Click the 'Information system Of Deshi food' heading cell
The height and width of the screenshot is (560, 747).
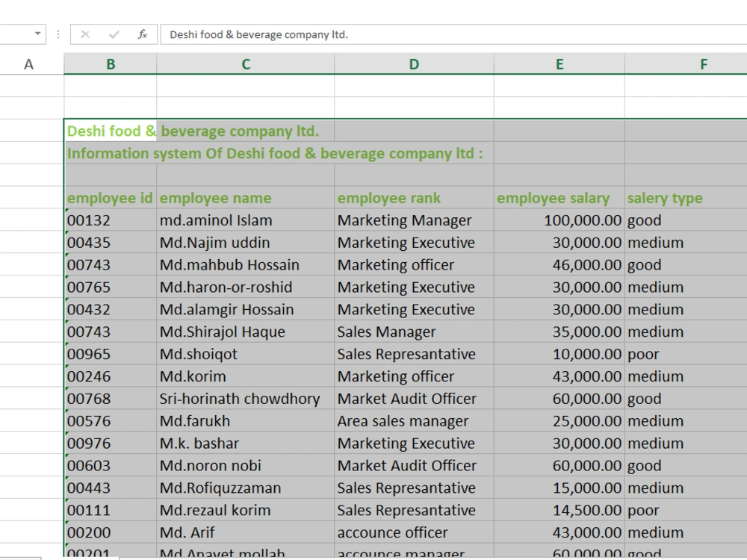pos(111,153)
